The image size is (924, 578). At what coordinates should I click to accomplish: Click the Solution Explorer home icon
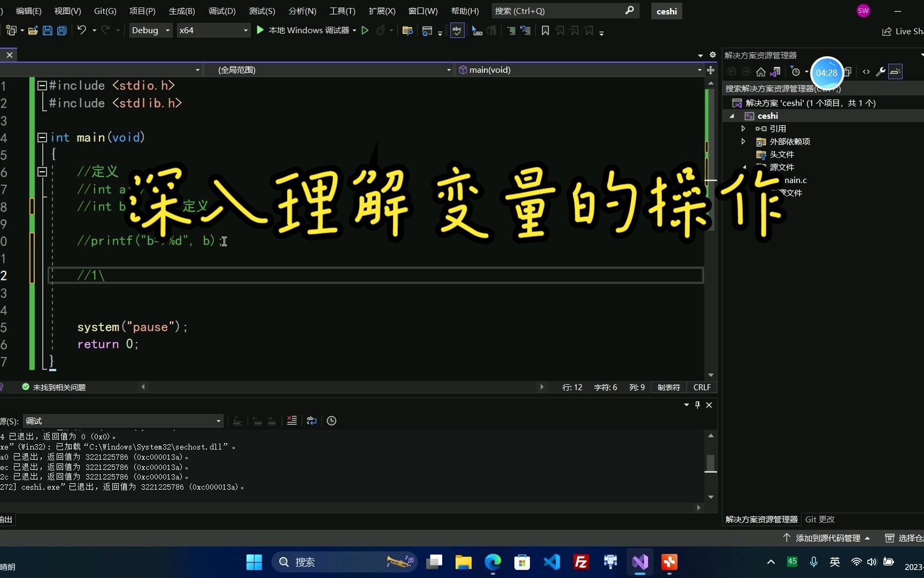click(x=760, y=72)
